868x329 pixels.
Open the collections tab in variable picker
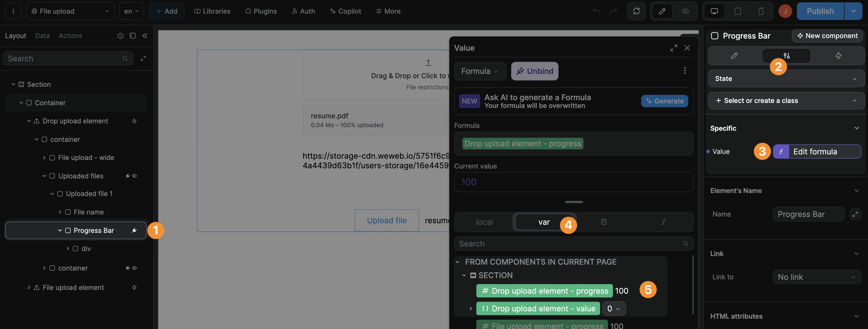point(603,222)
